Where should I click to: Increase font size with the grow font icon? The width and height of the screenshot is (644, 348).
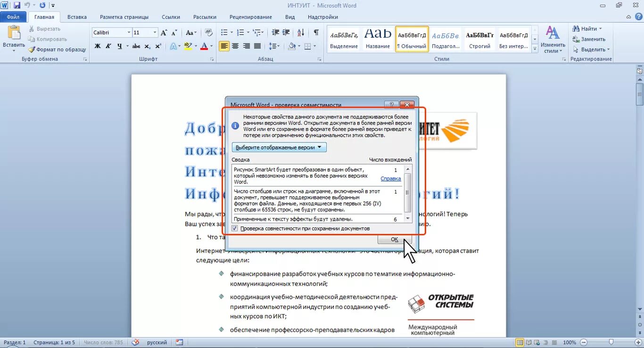pos(164,33)
